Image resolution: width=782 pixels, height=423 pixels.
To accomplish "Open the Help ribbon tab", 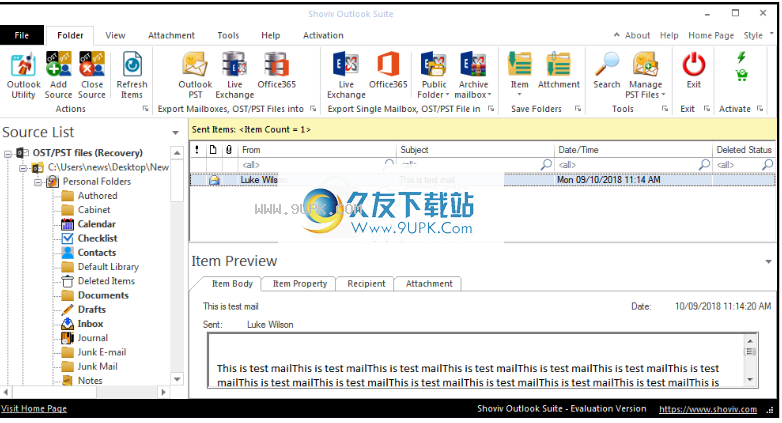I will [270, 35].
